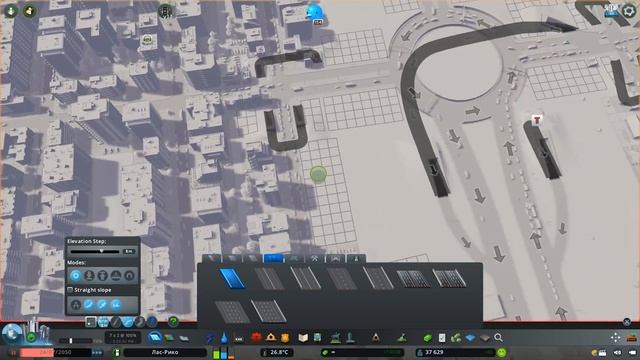The height and width of the screenshot is (360, 640).
Task: Open the zoning demand bars indicator
Action: click(x=222, y=352)
